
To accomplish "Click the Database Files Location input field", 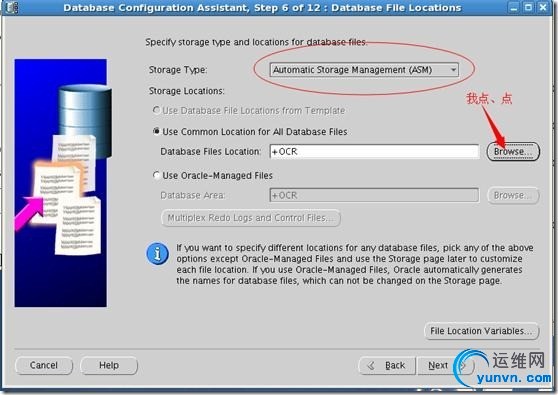I will 374,152.
